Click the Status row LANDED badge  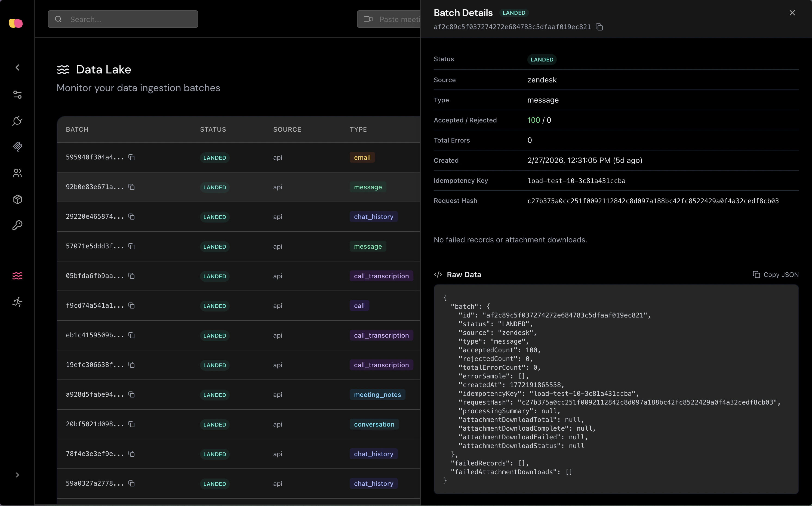click(x=542, y=59)
